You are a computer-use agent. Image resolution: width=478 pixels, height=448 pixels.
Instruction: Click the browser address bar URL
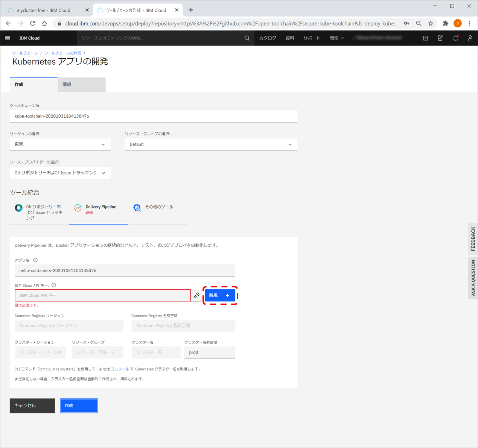point(231,23)
